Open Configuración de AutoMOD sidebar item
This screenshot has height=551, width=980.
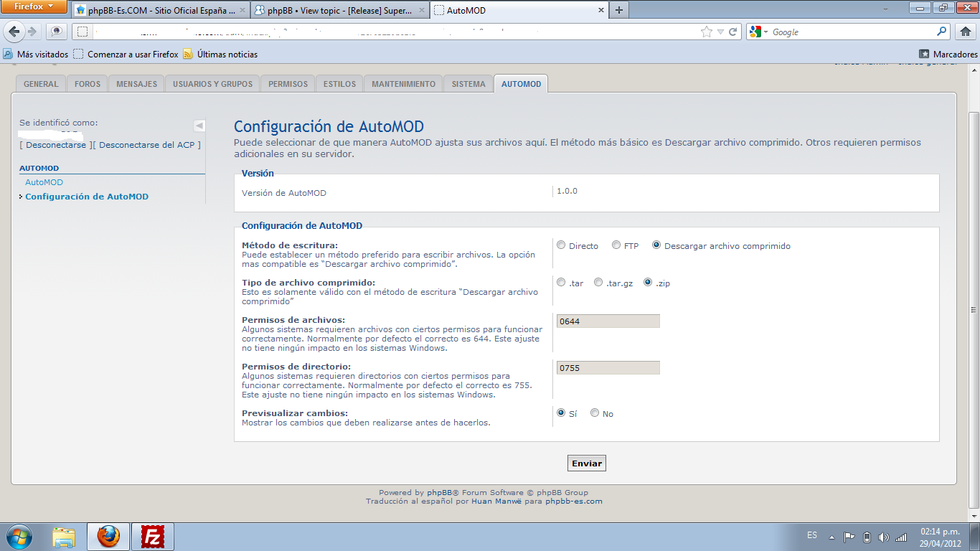click(87, 197)
